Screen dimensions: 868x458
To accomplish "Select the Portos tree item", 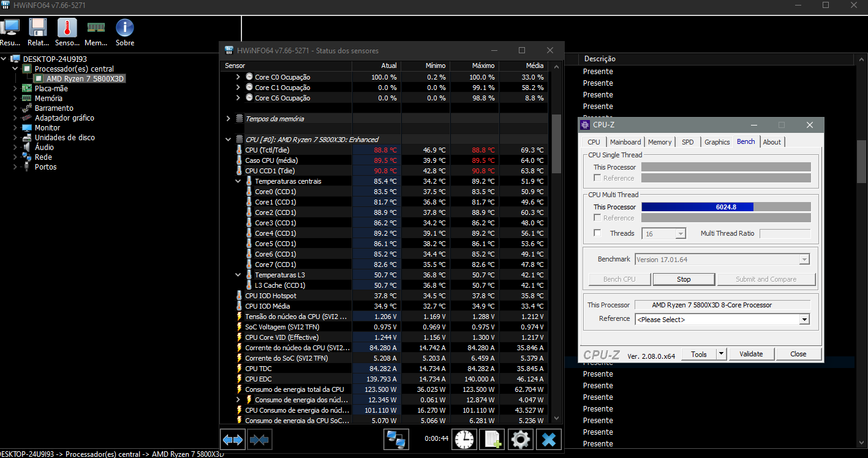I will [45, 167].
